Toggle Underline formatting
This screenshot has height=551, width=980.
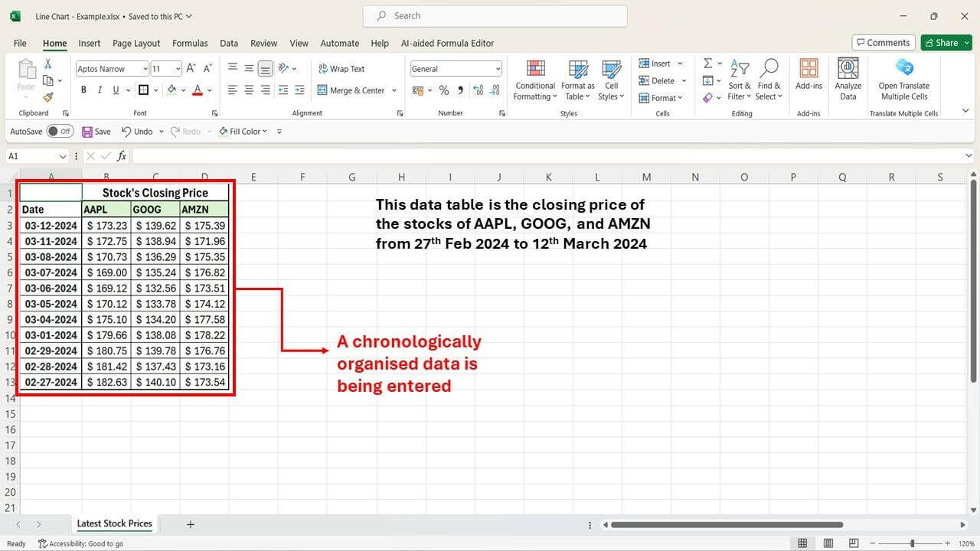(116, 90)
